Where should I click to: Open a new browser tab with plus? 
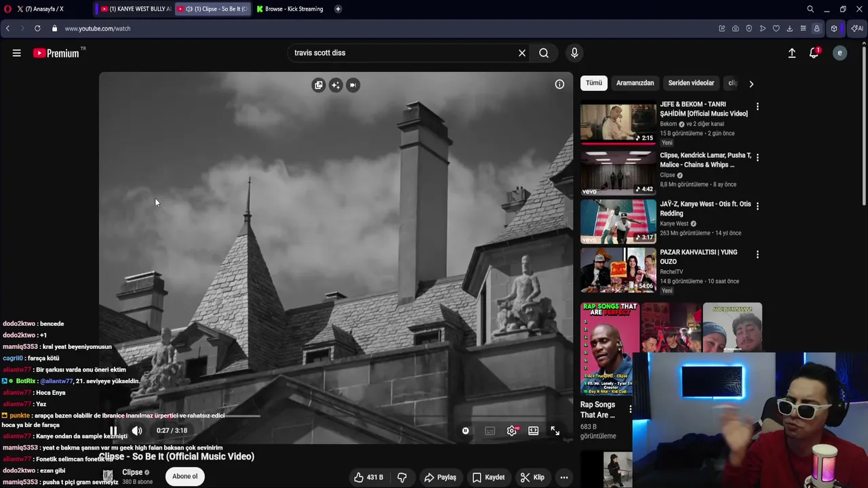[x=338, y=9]
